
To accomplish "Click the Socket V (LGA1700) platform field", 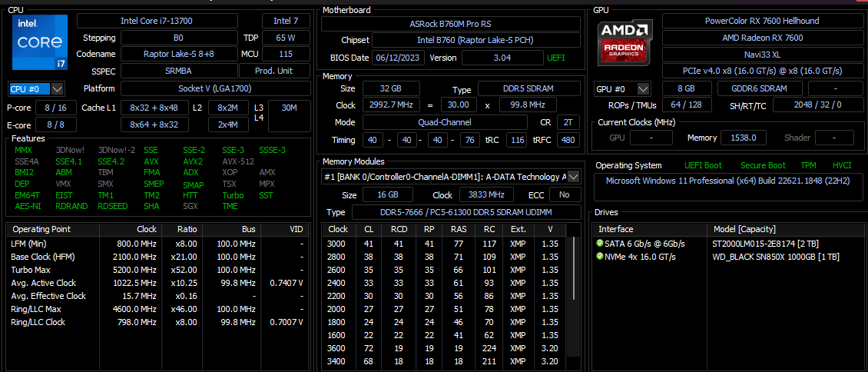I will coord(216,88).
